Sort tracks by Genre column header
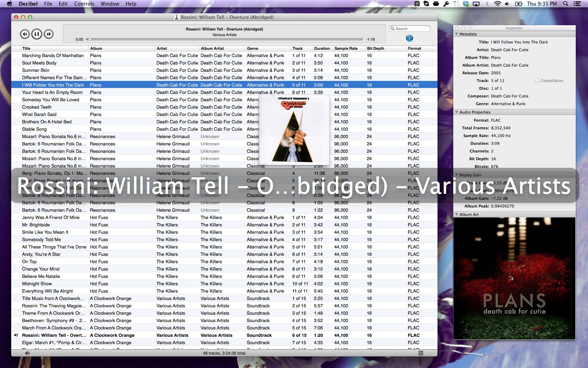This screenshot has width=588, height=368. tap(268, 48)
